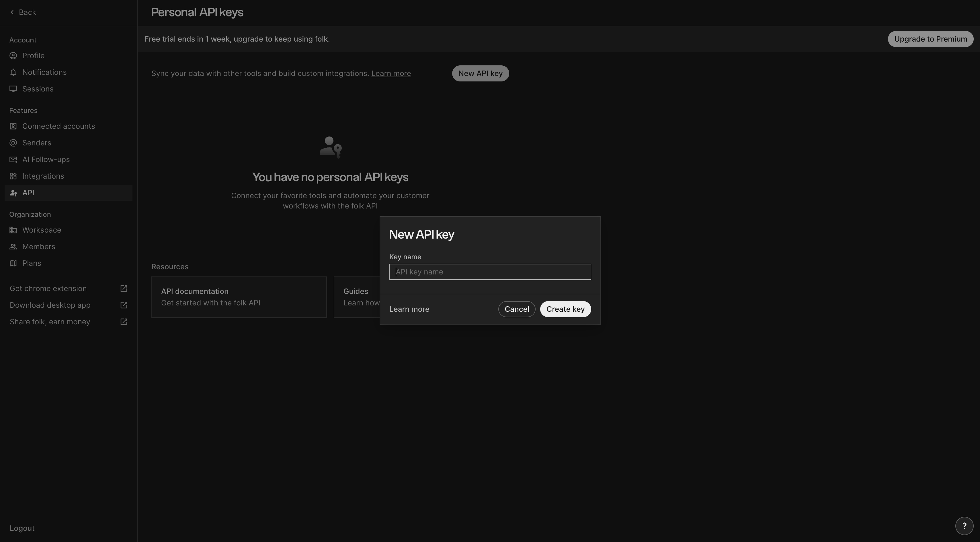This screenshot has width=980, height=542.
Task: Click the AI Follow-ups envelope icon
Action: tap(13, 159)
